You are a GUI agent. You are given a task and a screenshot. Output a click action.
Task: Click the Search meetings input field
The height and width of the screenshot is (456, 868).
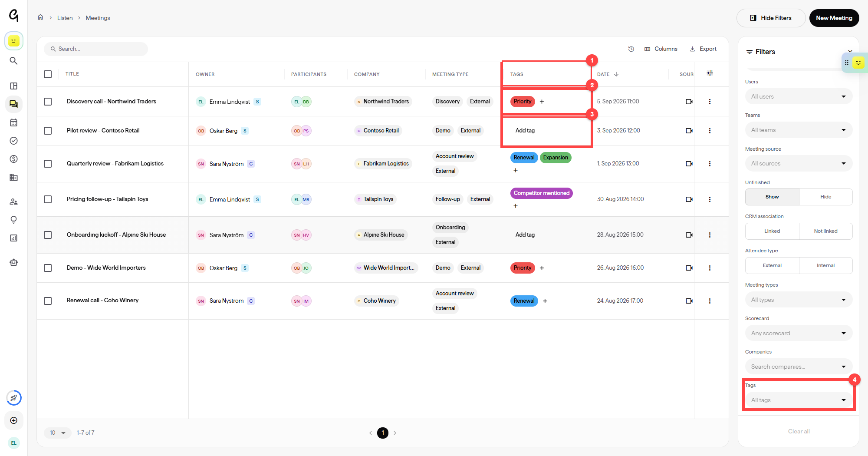coord(96,49)
